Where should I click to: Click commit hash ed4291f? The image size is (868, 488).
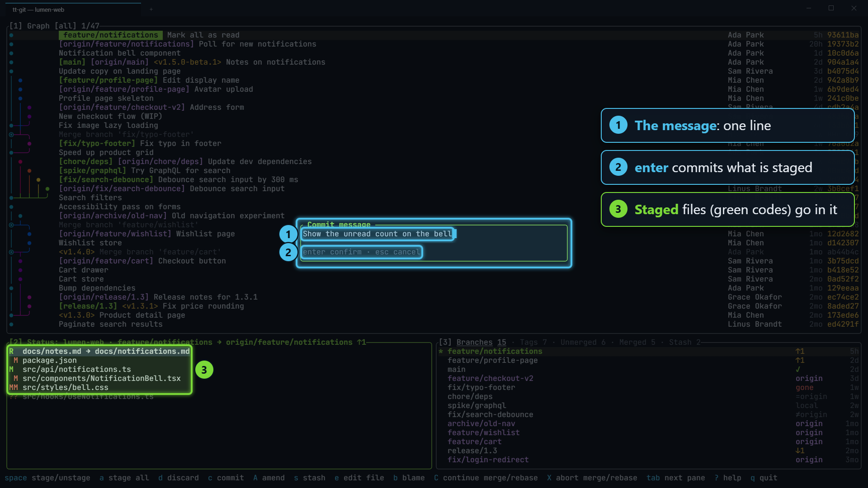coord(843,324)
